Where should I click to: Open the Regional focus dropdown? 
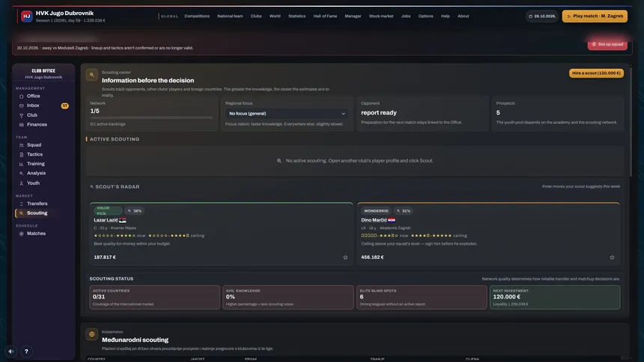click(x=287, y=114)
